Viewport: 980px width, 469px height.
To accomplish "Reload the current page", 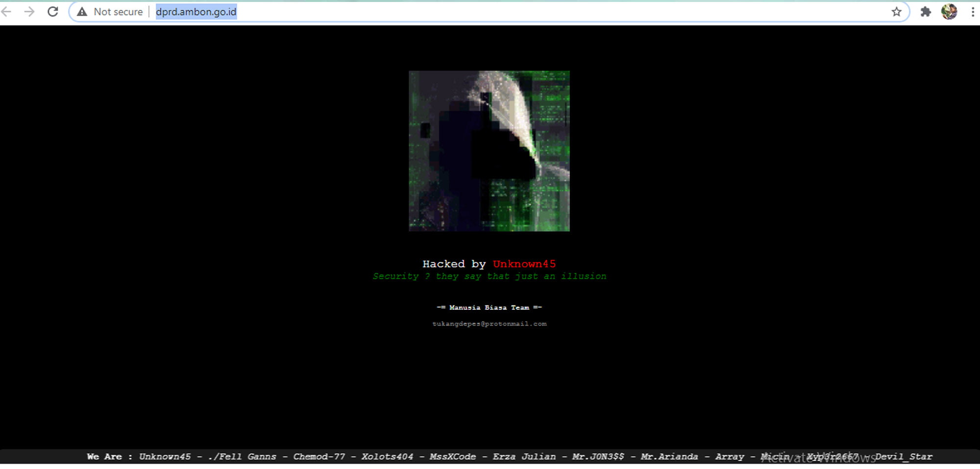I will 53,12.
